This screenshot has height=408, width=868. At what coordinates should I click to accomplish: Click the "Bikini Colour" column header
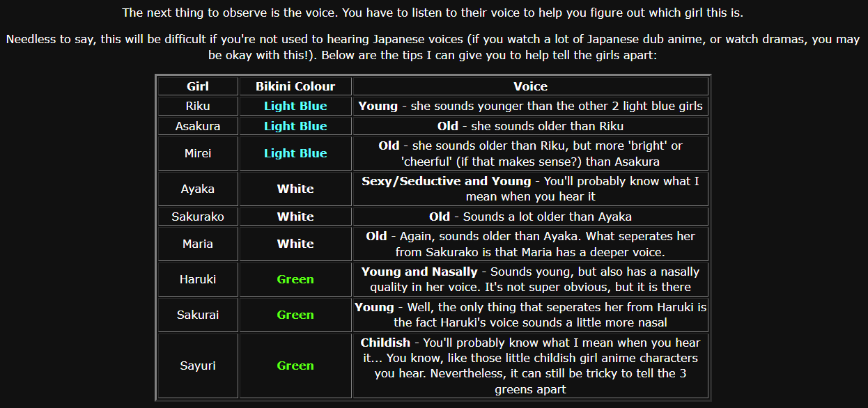click(x=295, y=86)
